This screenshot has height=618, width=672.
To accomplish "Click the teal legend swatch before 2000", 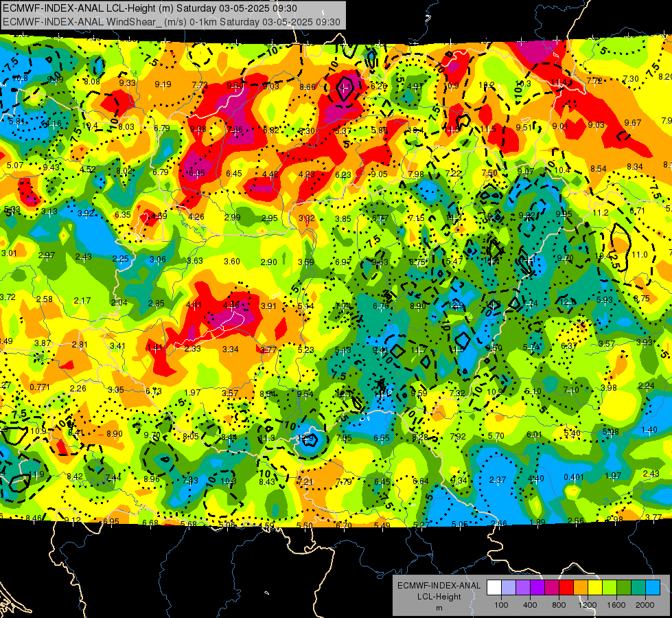I will (x=638, y=588).
